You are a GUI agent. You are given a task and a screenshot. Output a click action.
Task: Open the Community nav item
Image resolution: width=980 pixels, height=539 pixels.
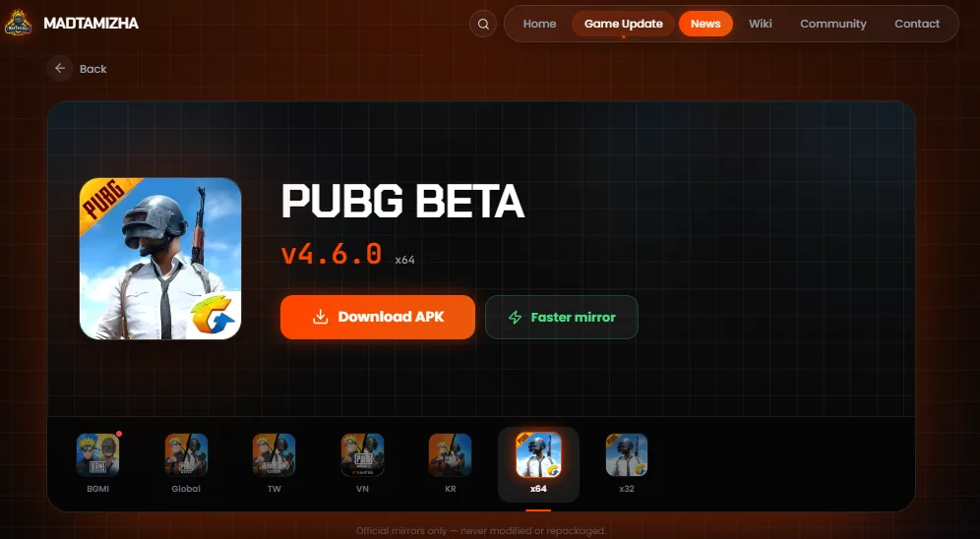(833, 24)
